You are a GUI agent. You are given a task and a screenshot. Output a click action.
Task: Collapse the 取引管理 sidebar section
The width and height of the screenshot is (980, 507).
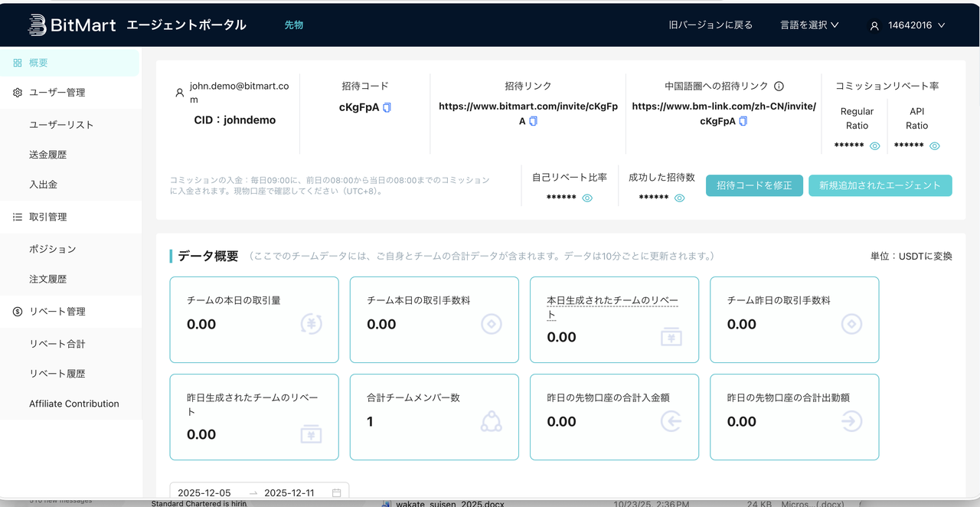[70, 218]
